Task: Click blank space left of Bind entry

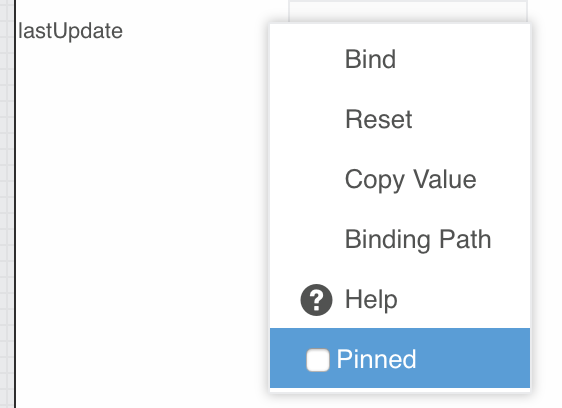Action: point(308,59)
